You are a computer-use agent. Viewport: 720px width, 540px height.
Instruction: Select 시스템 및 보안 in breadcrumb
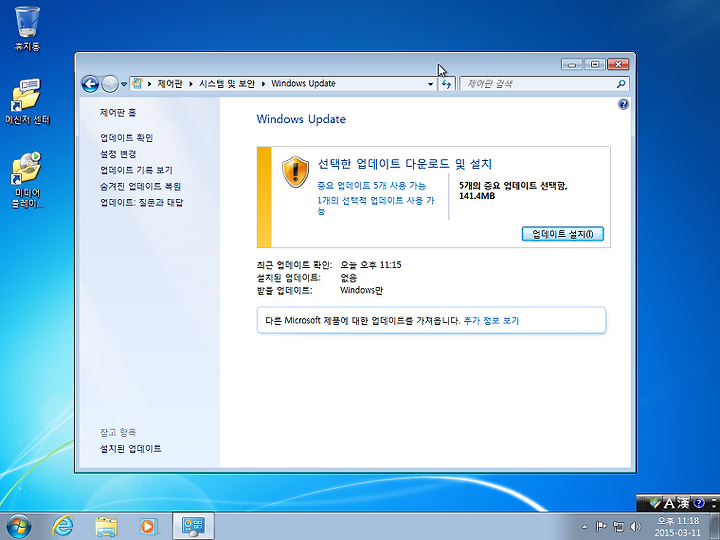coord(227,84)
